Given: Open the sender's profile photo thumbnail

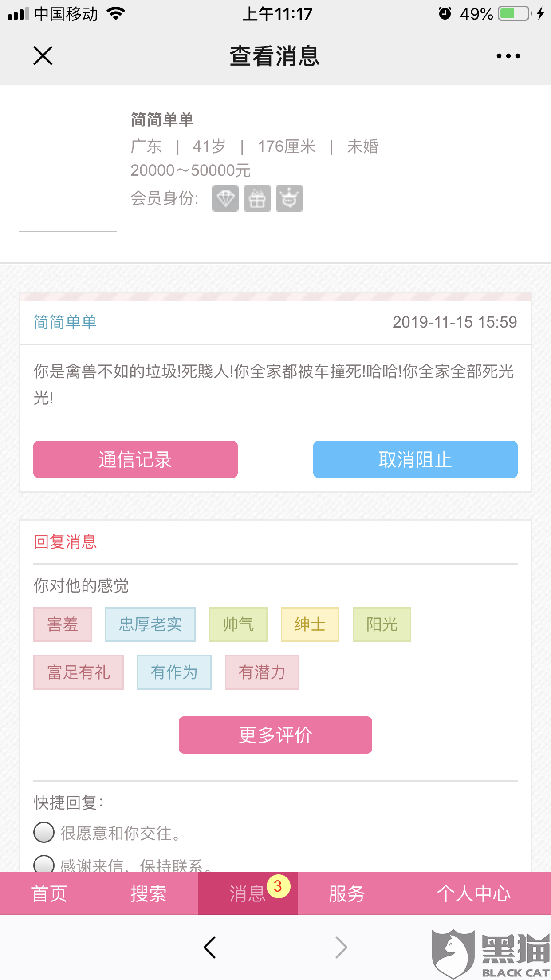Looking at the screenshot, I should coord(68,172).
